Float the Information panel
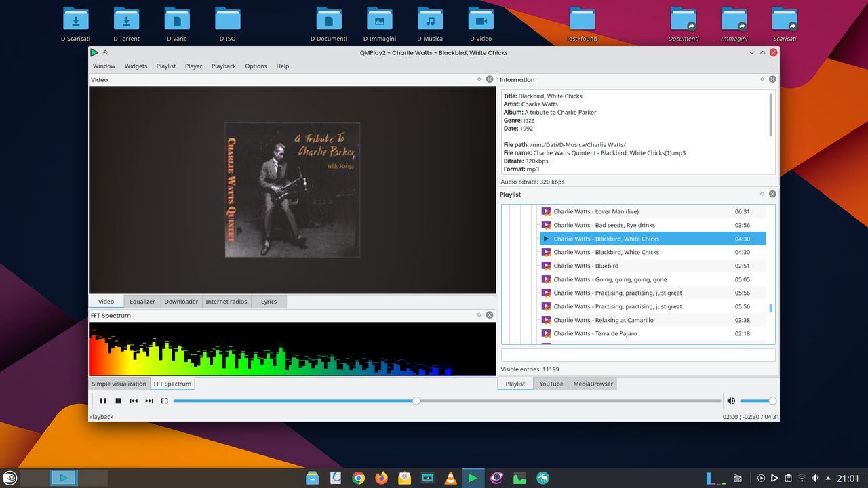This screenshot has height=488, width=868. click(762, 79)
